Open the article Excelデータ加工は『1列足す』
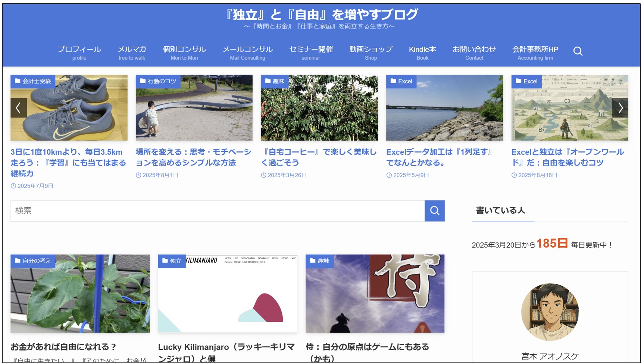644x364 pixels. (x=440, y=157)
